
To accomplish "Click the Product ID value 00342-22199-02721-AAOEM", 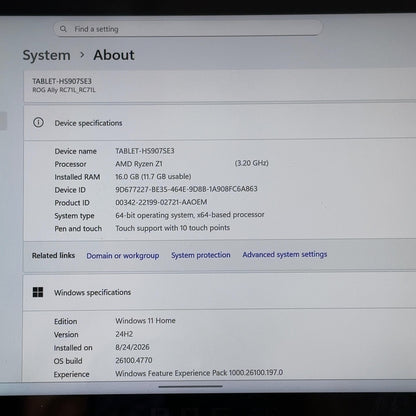I will [161, 202].
